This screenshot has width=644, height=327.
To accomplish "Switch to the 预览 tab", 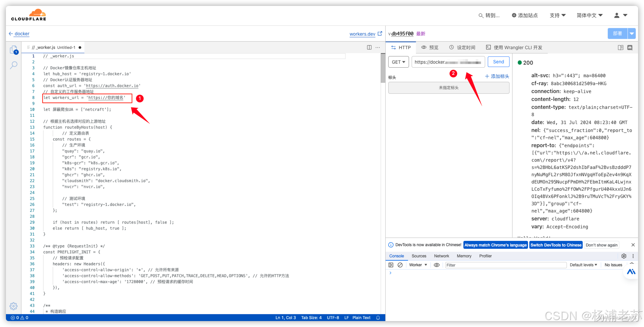I will tap(430, 48).
